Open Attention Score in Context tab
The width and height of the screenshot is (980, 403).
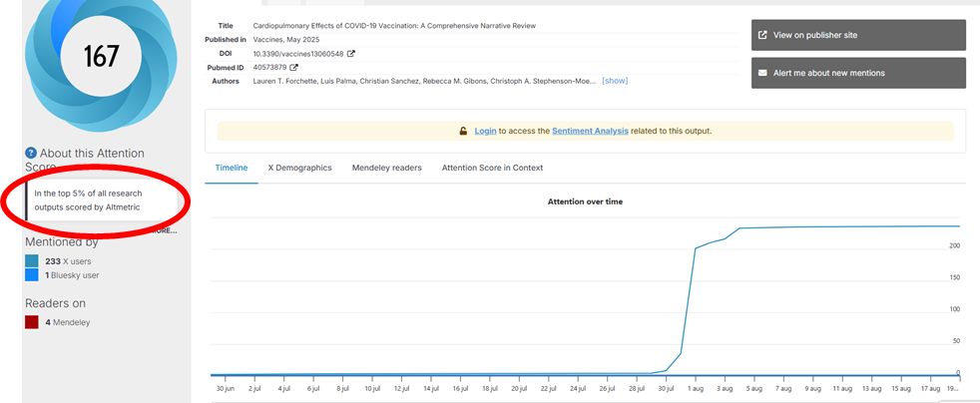tap(492, 168)
